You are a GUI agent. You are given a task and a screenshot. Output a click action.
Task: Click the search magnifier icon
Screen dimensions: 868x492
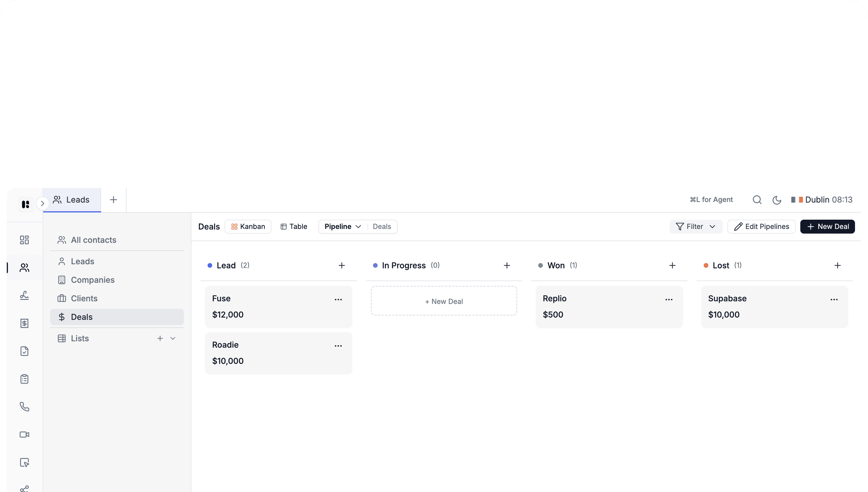pyautogui.click(x=757, y=200)
